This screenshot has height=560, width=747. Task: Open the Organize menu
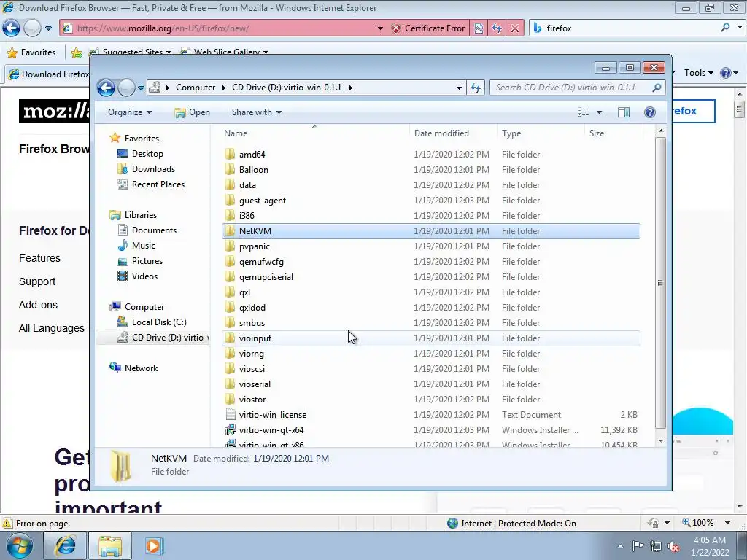coord(130,112)
